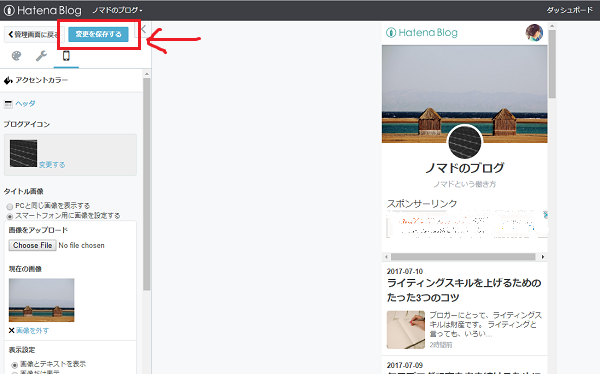The height and width of the screenshot is (374, 600).
Task: Remove image via 画像を外す link
Action: (x=33, y=330)
